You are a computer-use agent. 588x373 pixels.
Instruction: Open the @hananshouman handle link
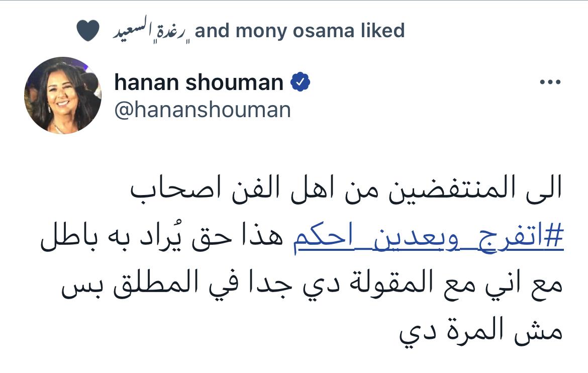coord(203,110)
